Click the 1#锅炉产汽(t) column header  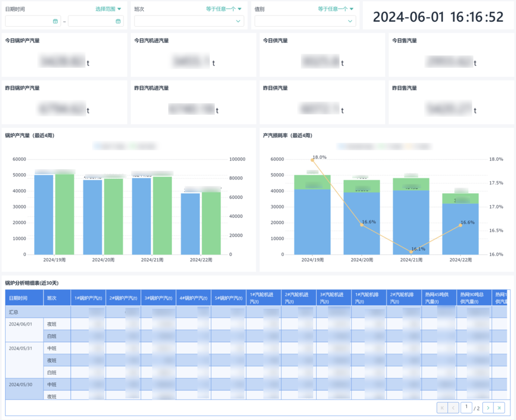88,298
